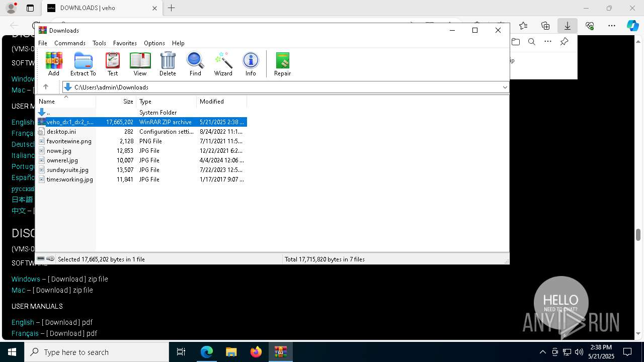This screenshot has width=644, height=362.
Task: Sort by Type column header
Action: pyautogui.click(x=166, y=102)
